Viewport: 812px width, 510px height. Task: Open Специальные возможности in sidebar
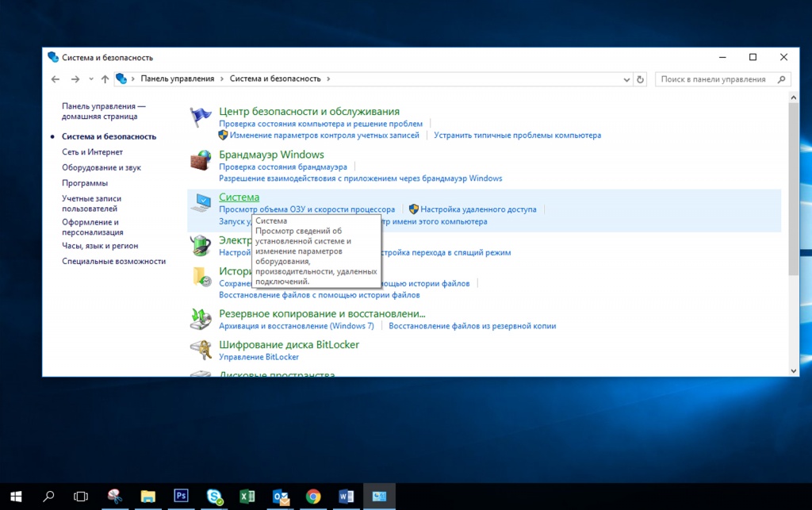coord(114,262)
